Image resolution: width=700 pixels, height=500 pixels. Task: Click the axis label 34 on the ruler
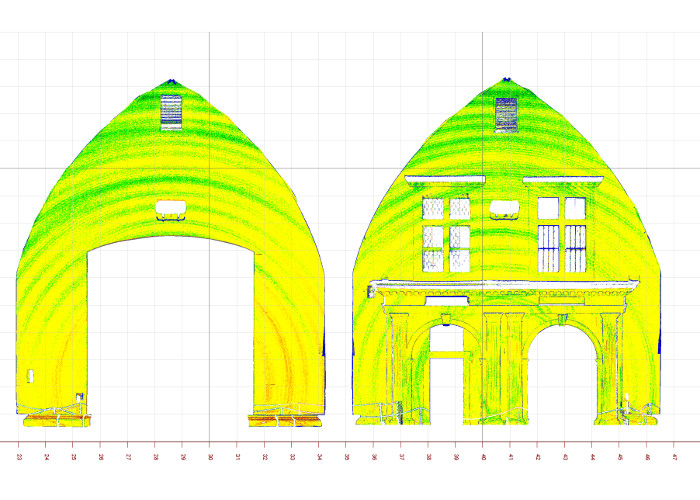coord(320,457)
